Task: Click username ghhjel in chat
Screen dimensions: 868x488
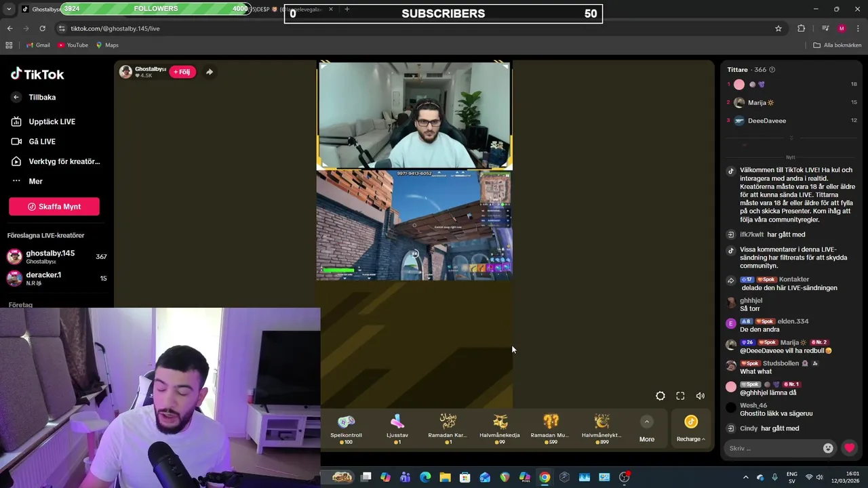Action: click(x=751, y=300)
